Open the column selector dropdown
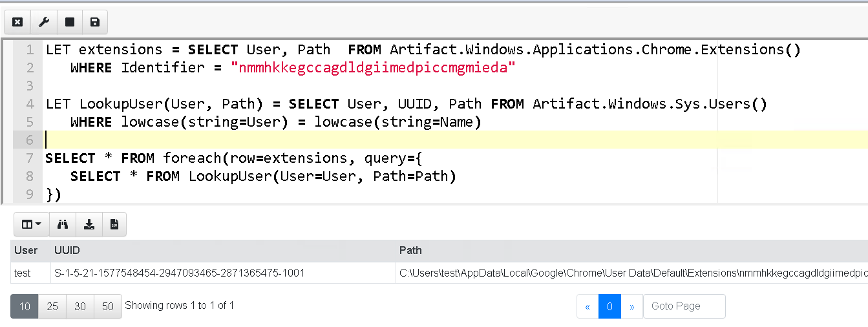The height and width of the screenshot is (327, 868). click(x=31, y=224)
